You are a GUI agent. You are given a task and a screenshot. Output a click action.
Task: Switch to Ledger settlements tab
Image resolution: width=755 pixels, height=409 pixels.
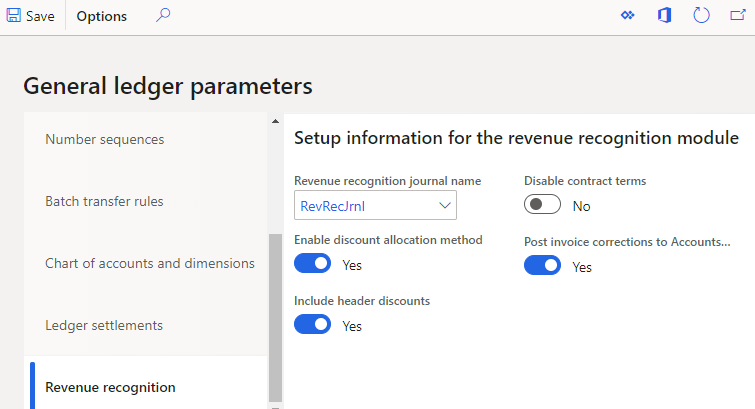coord(104,325)
